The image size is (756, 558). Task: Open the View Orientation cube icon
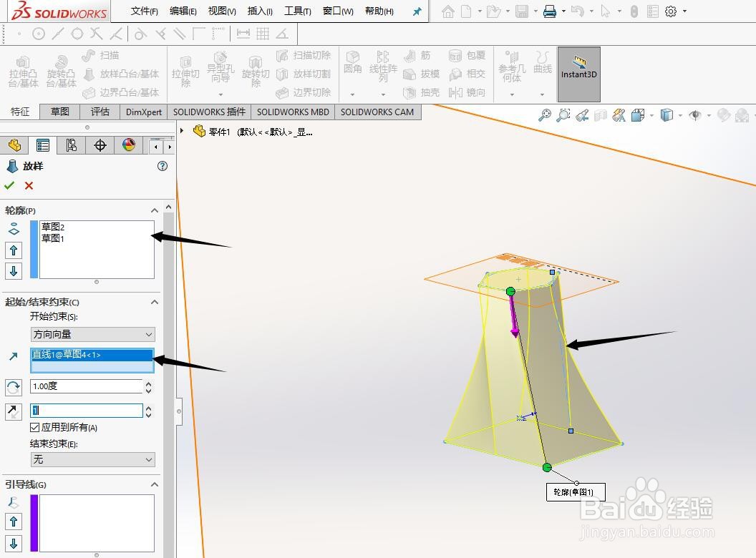(637, 115)
